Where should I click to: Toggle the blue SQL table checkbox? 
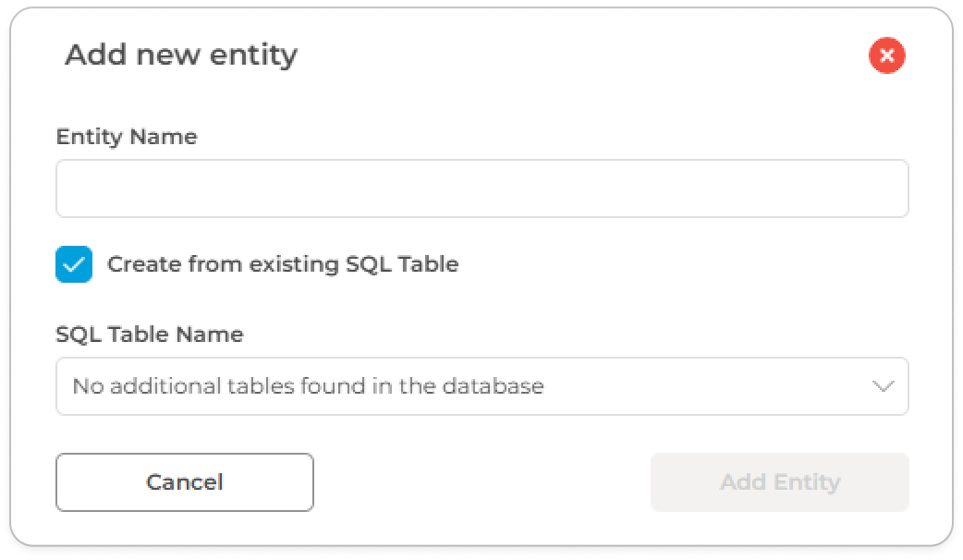(74, 264)
